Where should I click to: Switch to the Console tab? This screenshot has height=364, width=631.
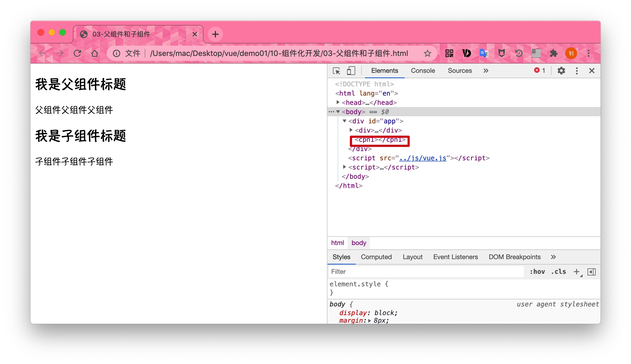(423, 71)
